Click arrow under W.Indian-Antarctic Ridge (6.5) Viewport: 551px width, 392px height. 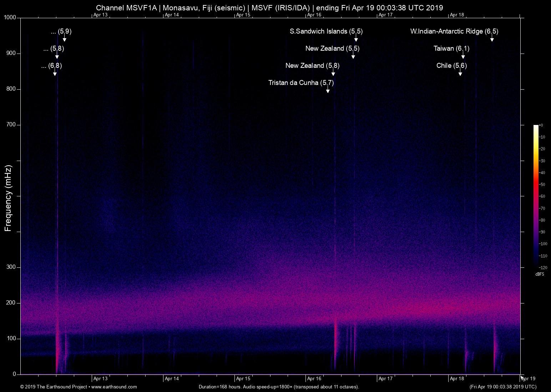click(x=492, y=38)
